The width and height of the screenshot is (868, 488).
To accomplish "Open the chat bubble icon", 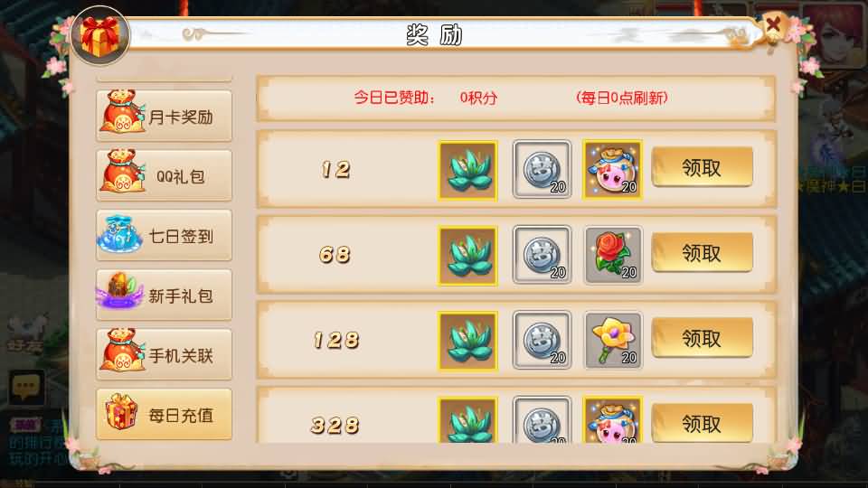I will click(x=26, y=386).
